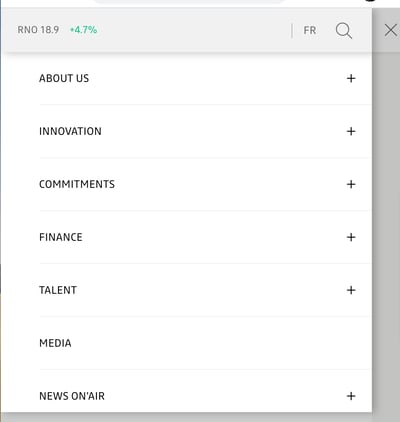Switch language to FR
The image size is (400, 422).
pyautogui.click(x=310, y=31)
